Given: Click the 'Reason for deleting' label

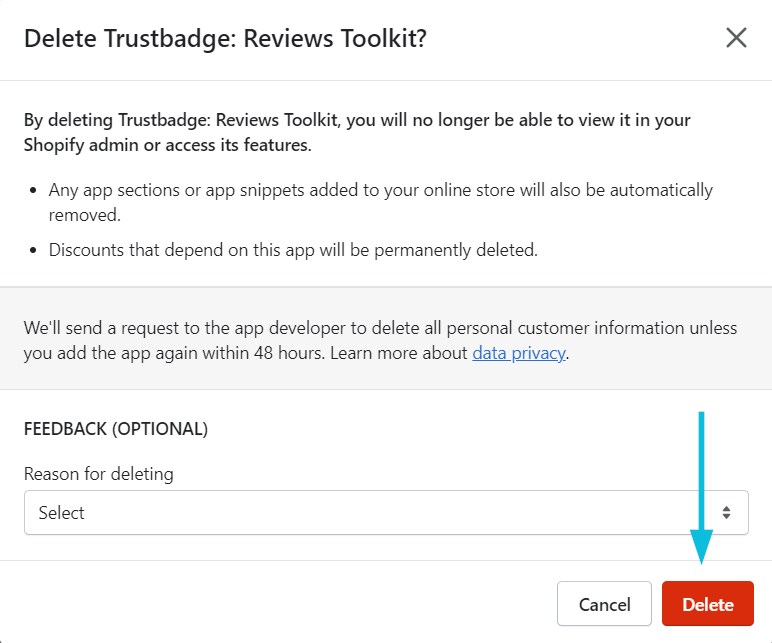Looking at the screenshot, I should point(98,474).
